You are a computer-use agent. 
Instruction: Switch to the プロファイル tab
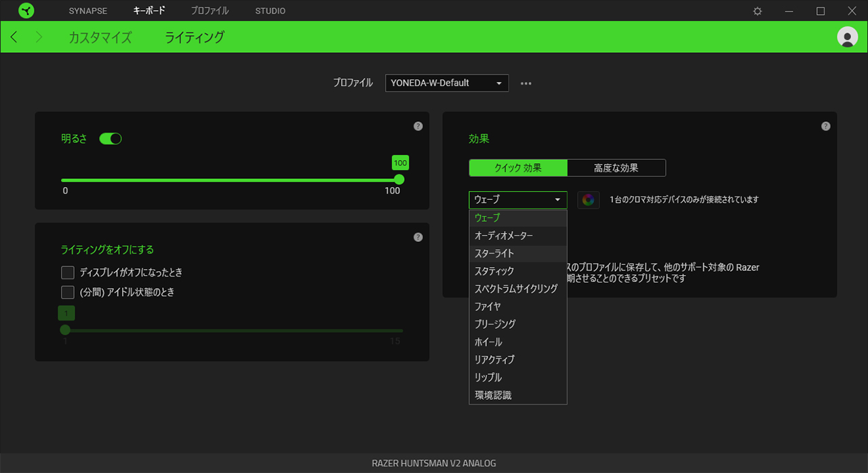(x=210, y=11)
